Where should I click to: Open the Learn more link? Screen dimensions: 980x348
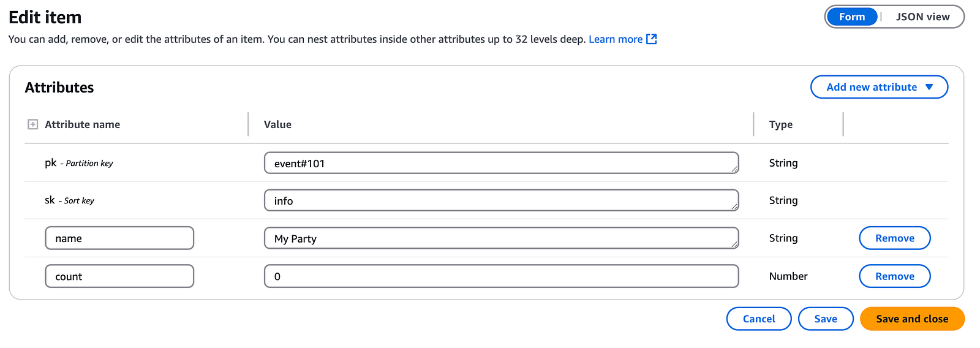(x=616, y=39)
